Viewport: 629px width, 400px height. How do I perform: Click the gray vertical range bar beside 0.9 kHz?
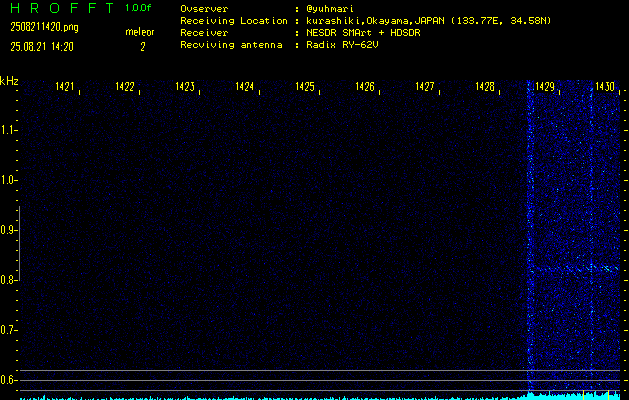pos(19,243)
